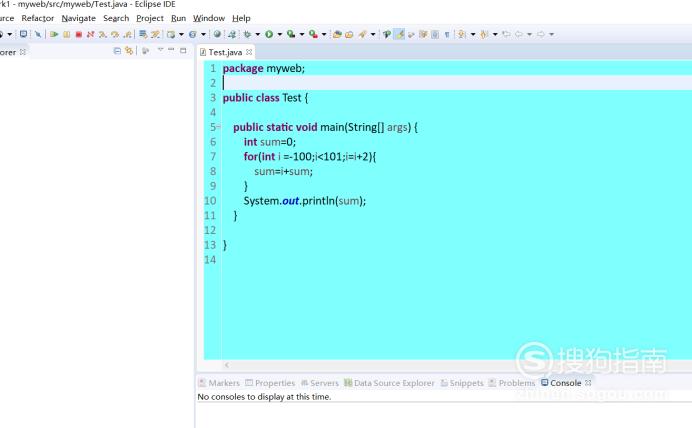The width and height of the screenshot is (692, 428).
Task: Open the Navigate menu
Action: [x=79, y=18]
